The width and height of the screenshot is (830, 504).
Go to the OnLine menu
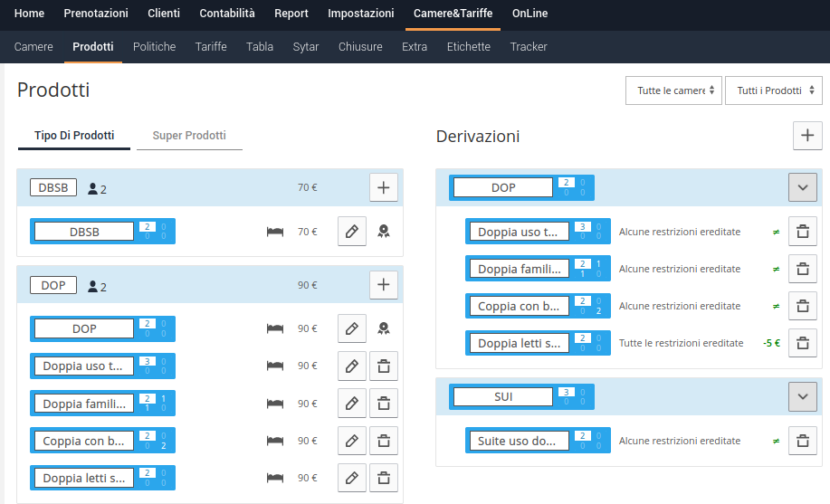tap(529, 14)
